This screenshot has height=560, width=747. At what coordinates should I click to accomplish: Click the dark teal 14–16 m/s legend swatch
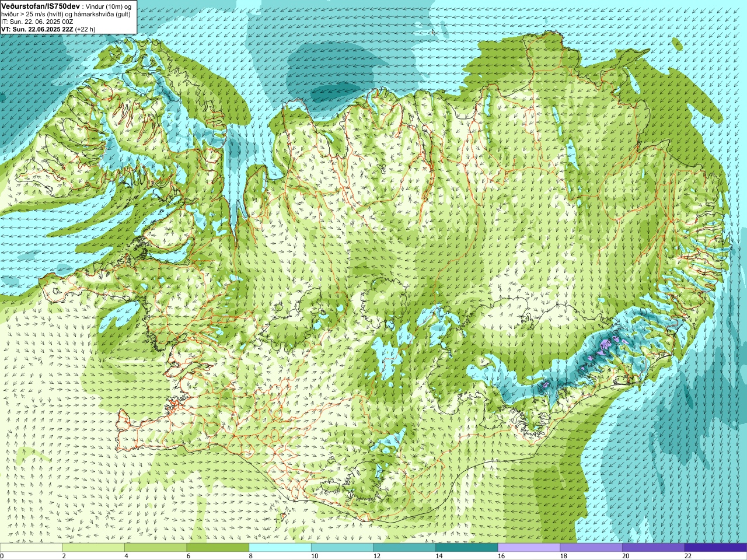467,548
